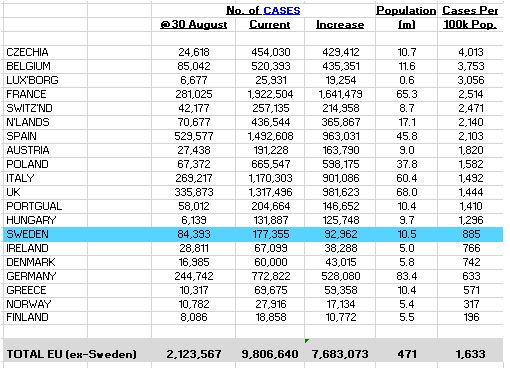510x369 pixels.
Task: Click the TOTAL EU (ex-Sweden) label cell
Action: (x=72, y=354)
